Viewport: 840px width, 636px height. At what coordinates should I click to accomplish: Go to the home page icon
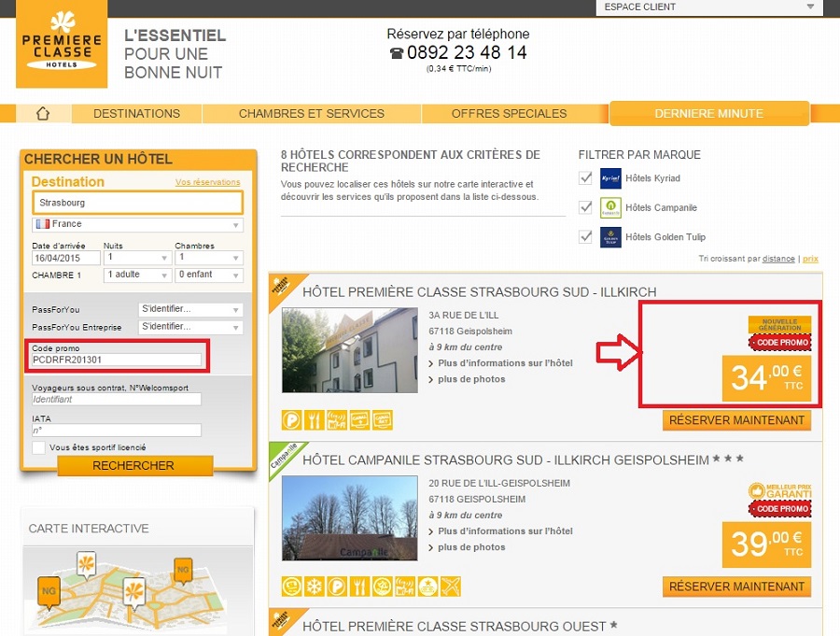tap(43, 114)
